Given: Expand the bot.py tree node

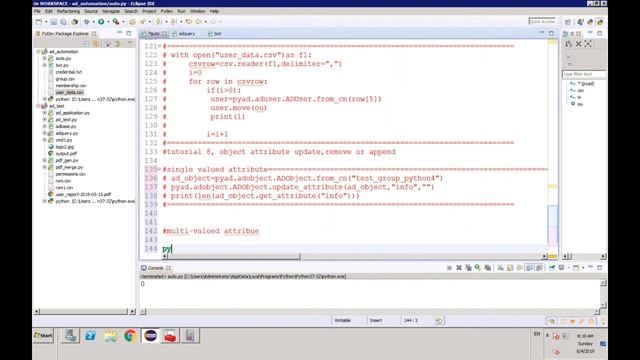Looking at the screenshot, I should coord(44,65).
